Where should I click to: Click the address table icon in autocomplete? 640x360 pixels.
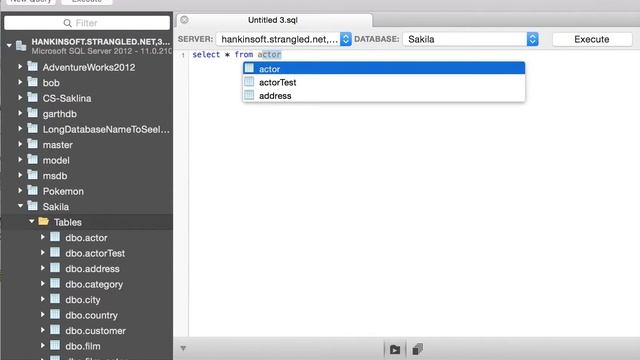249,95
